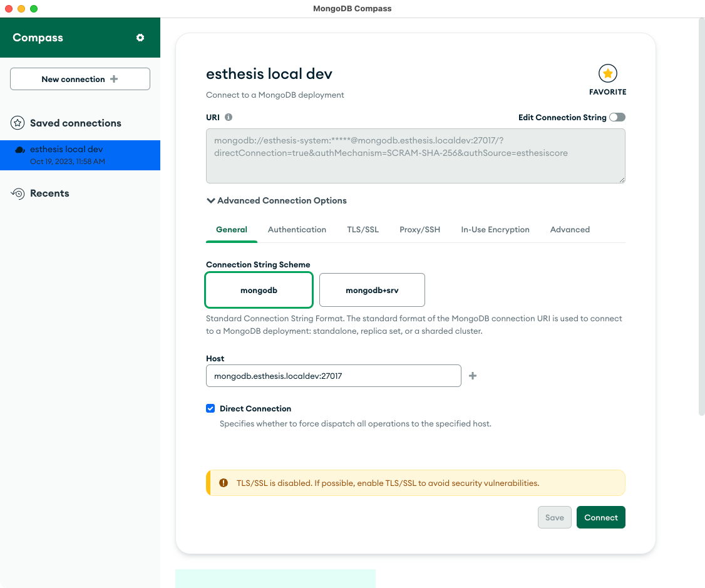Click the Compass settings gear icon

[x=140, y=38]
